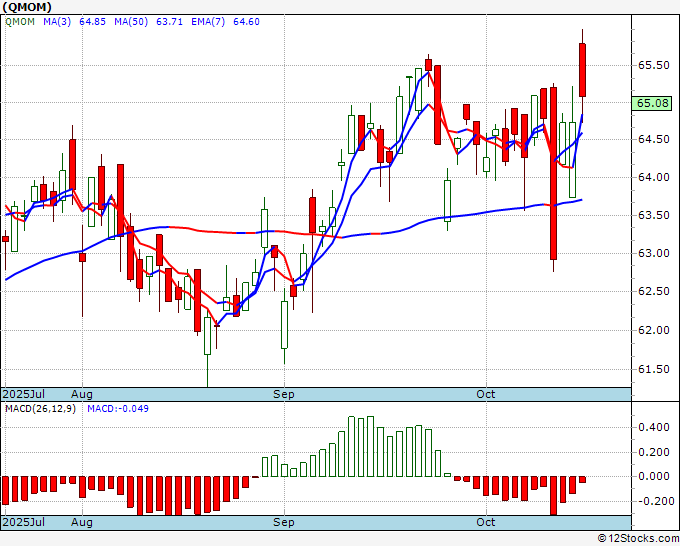Click the 63.00 price axis label
Image resolution: width=680 pixels, height=546 pixels.
pos(654,253)
